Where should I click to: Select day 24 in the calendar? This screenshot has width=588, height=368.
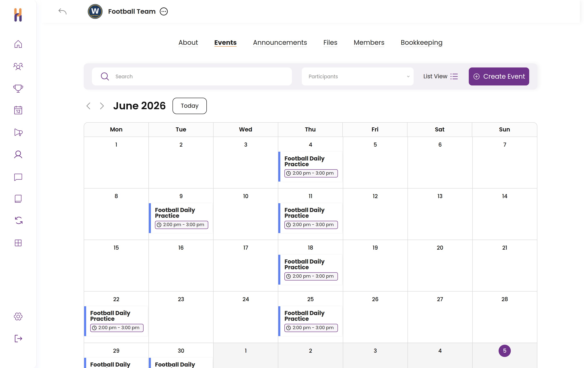click(246, 299)
